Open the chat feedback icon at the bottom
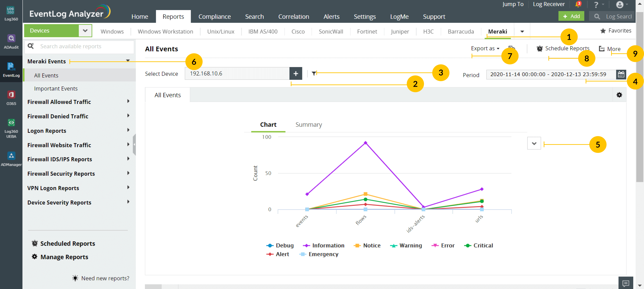Screen dimensions: 644x289 (x=625, y=283)
